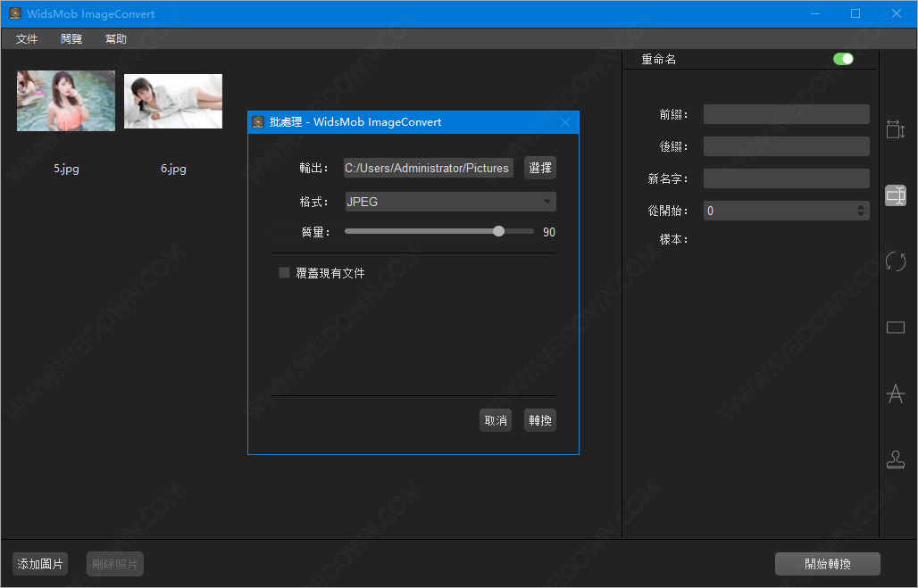Open the 格式 JPEG format dropdown

pyautogui.click(x=450, y=202)
